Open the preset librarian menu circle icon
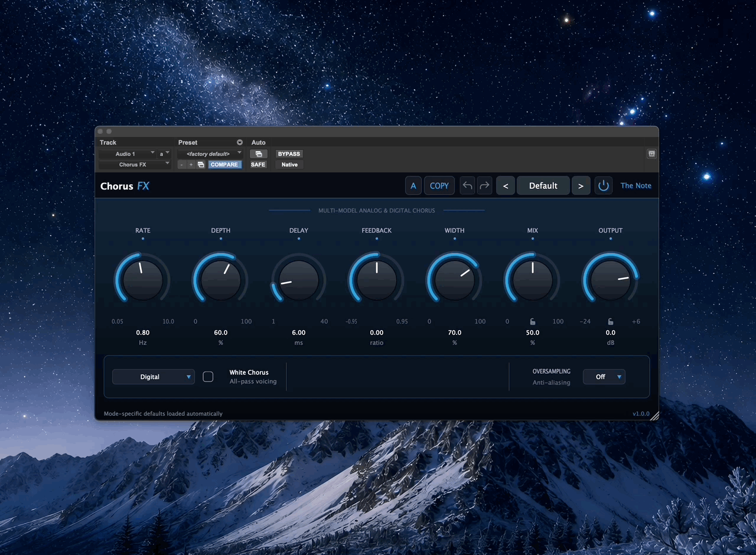The height and width of the screenshot is (555, 756). 240,142
